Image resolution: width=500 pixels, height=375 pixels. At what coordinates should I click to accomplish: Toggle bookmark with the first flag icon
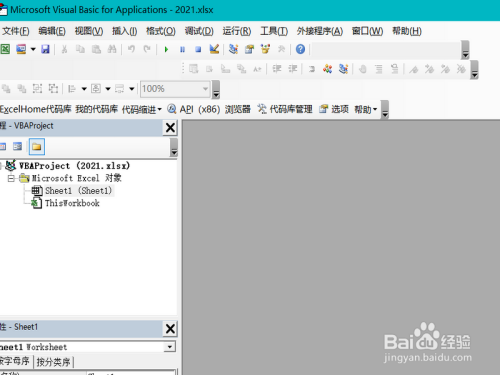414,69
